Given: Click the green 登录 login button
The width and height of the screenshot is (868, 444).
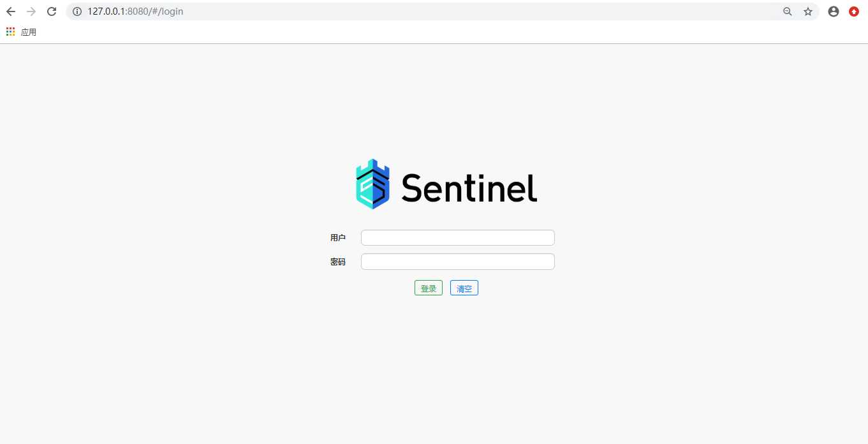Looking at the screenshot, I should pos(429,288).
